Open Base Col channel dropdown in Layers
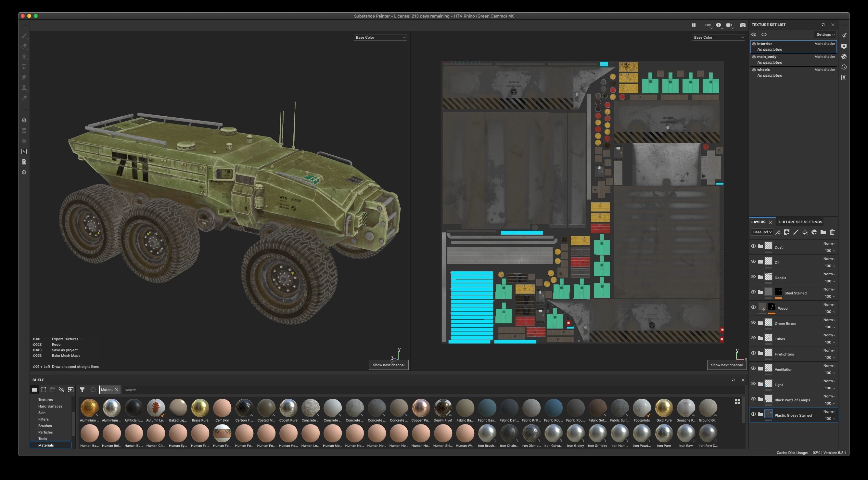Screen dimensions: 868x480 [x=761, y=232]
